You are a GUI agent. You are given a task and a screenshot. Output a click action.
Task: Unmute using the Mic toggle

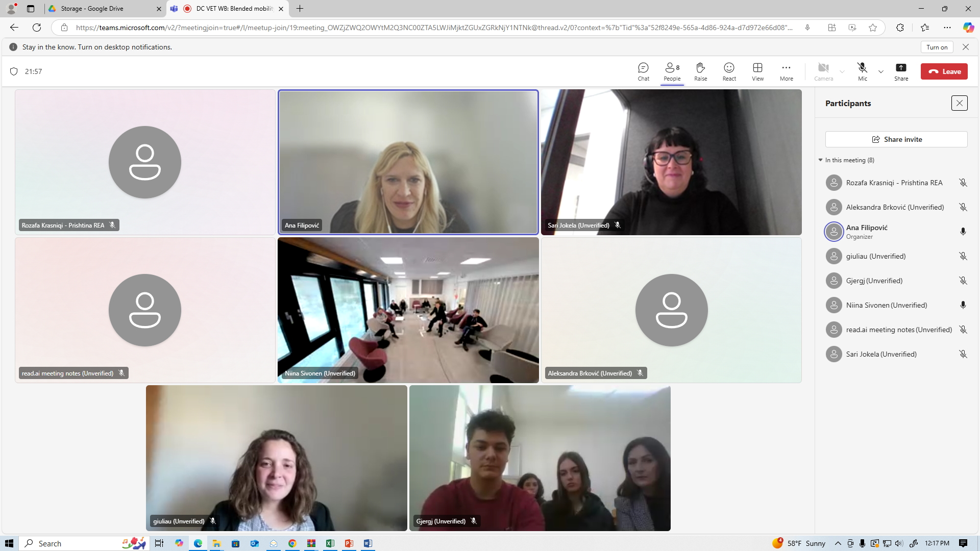coord(862,71)
